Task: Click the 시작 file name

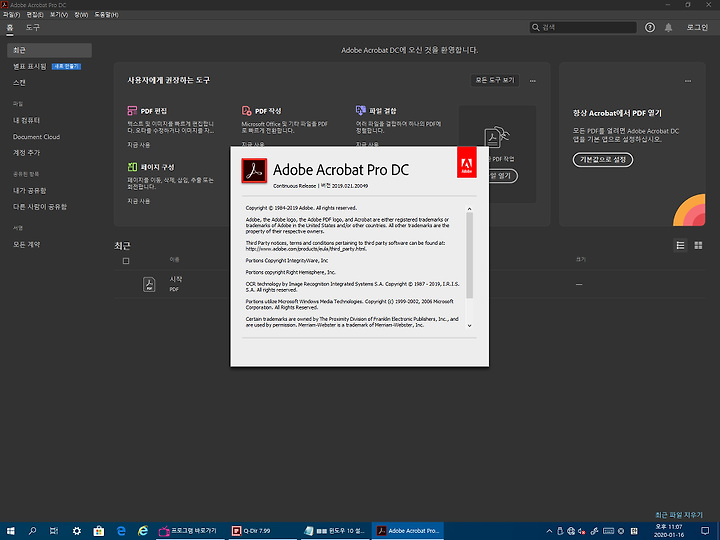Action: pyautogui.click(x=176, y=279)
